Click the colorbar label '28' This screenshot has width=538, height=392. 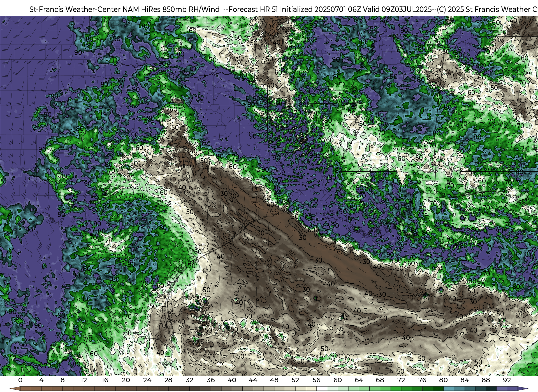tap(168, 380)
